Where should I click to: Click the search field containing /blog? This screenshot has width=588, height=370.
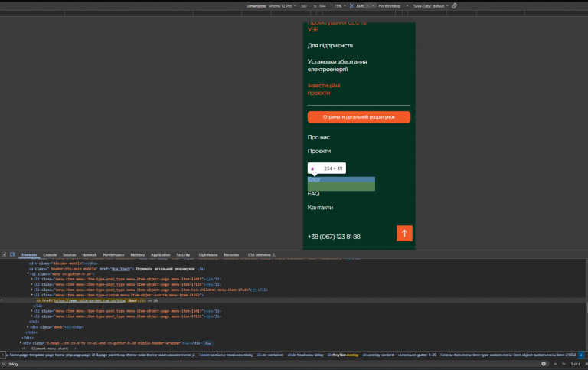pos(274,364)
